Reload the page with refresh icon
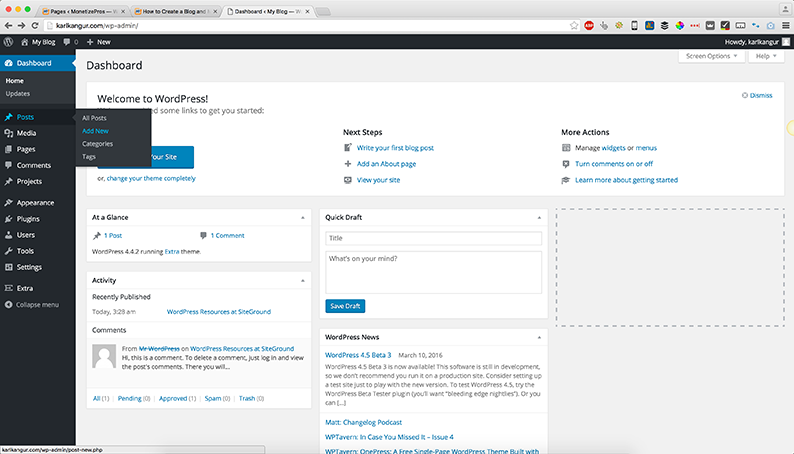This screenshot has width=794, height=454. coord(35,25)
